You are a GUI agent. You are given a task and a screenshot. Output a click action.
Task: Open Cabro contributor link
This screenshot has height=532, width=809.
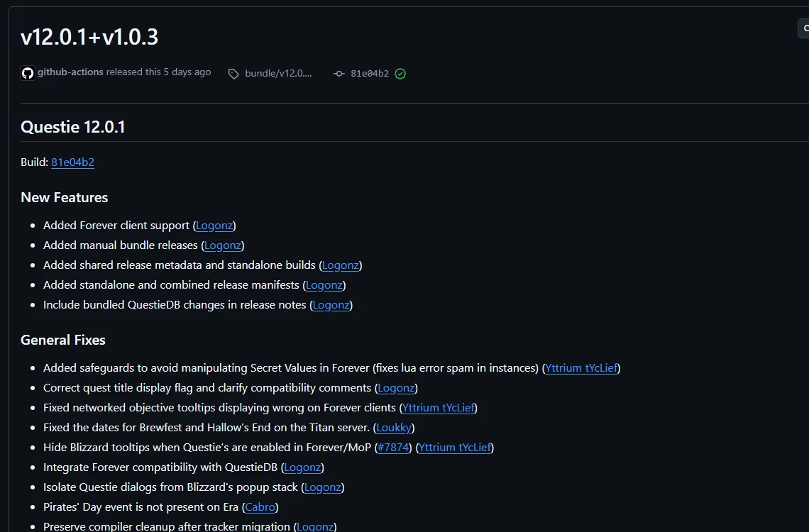point(260,506)
